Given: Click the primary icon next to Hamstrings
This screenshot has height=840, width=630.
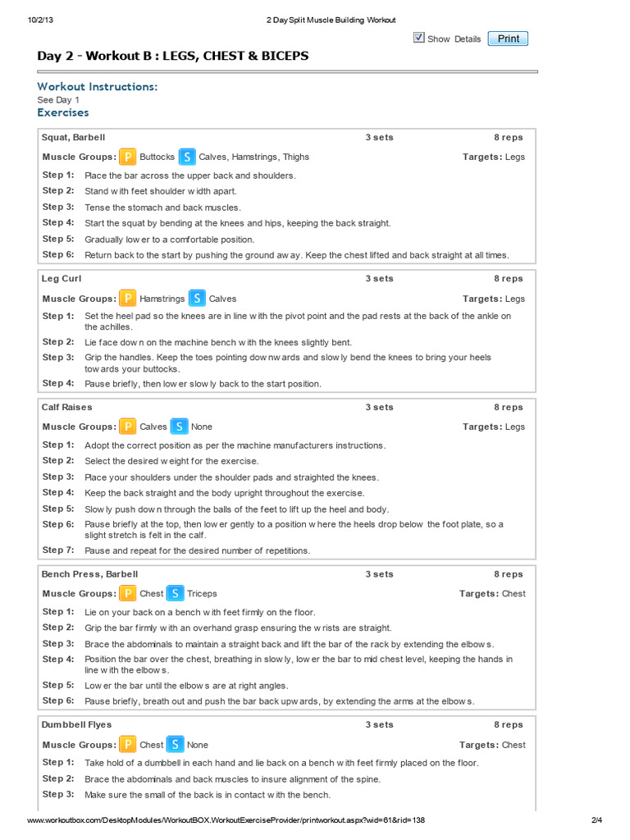Looking at the screenshot, I should point(127,299).
